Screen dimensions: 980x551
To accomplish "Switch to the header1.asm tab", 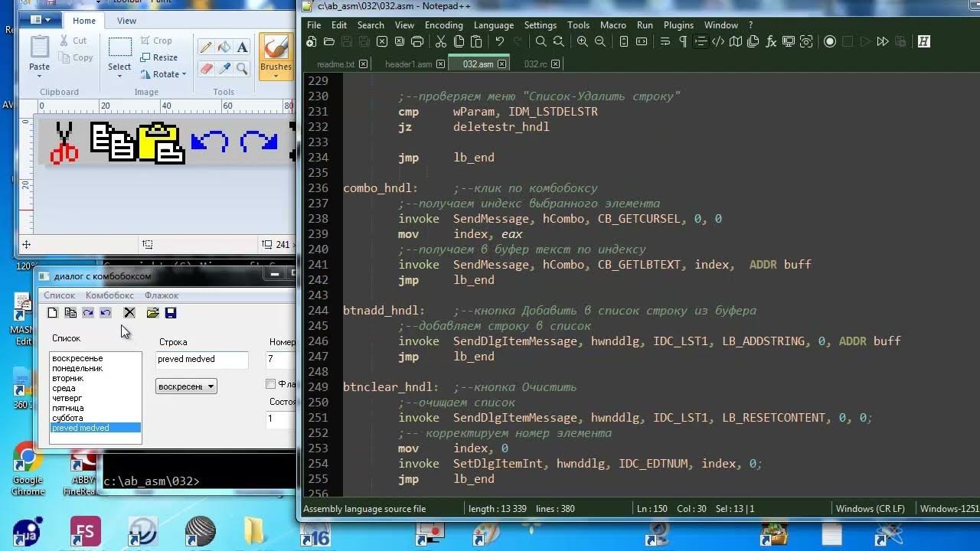I will [408, 64].
